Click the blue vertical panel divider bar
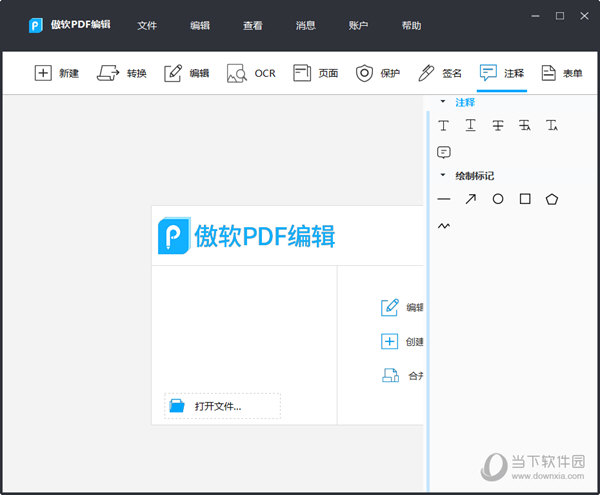600x495 pixels. tap(428, 301)
